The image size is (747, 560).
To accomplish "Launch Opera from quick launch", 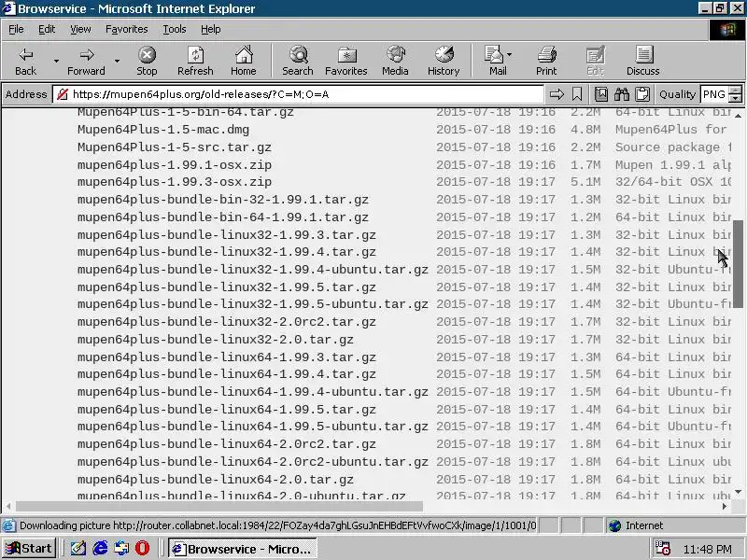I will [142, 549].
